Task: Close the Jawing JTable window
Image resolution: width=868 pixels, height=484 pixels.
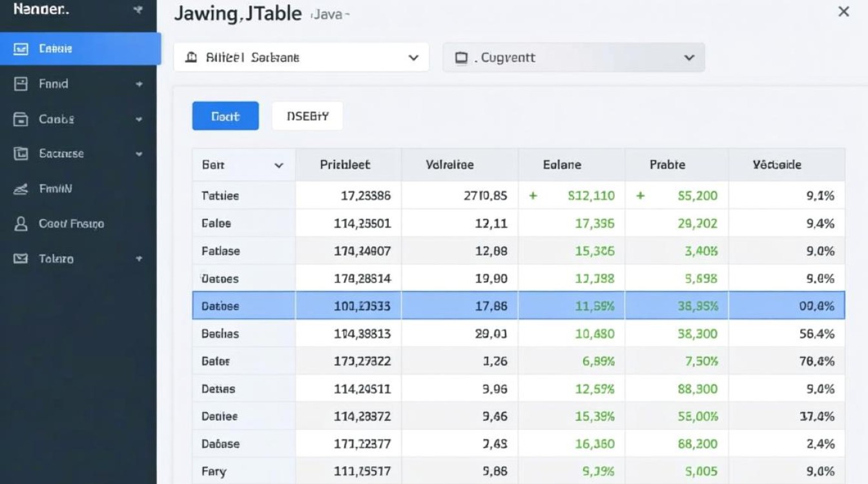Action: click(x=843, y=12)
